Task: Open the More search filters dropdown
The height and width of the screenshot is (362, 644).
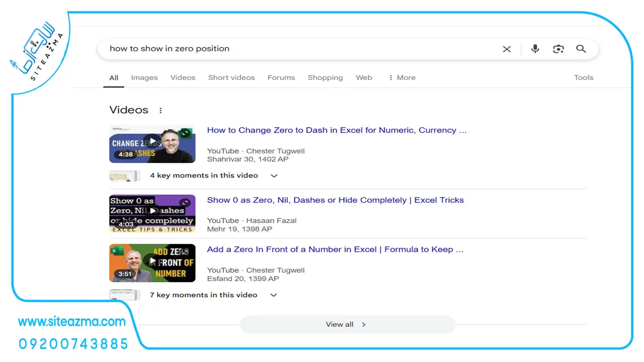Action: [x=402, y=77]
